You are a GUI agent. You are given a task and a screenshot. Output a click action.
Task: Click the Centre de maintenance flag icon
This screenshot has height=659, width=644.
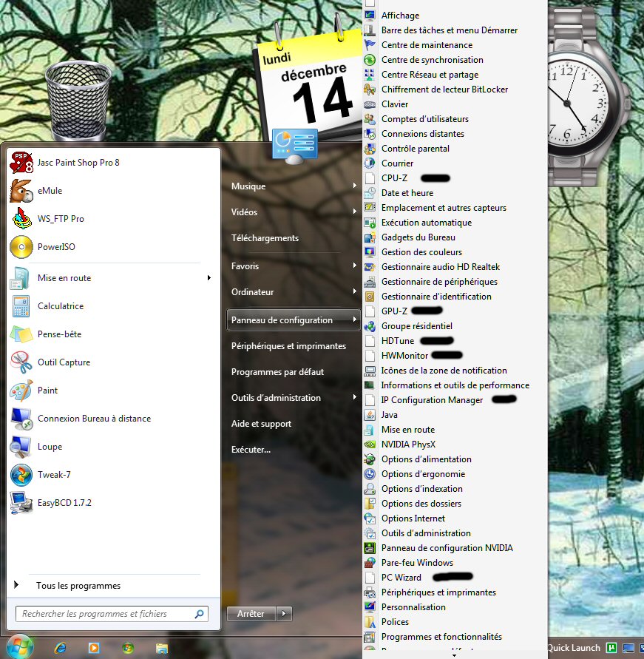click(370, 45)
